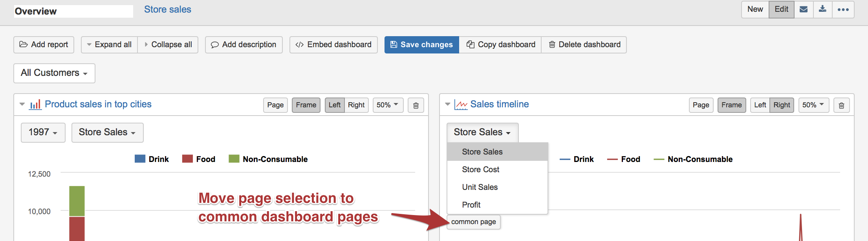Align Product sales report Left

[335, 105]
